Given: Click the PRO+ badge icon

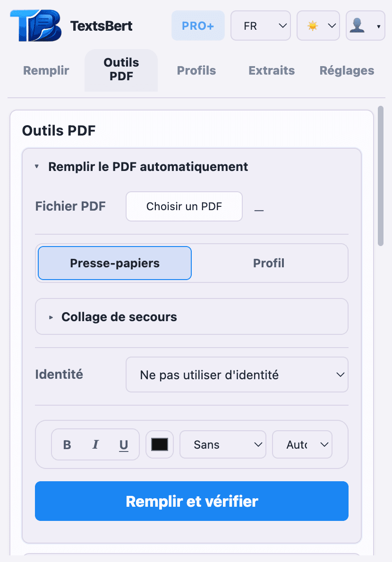Looking at the screenshot, I should (198, 26).
